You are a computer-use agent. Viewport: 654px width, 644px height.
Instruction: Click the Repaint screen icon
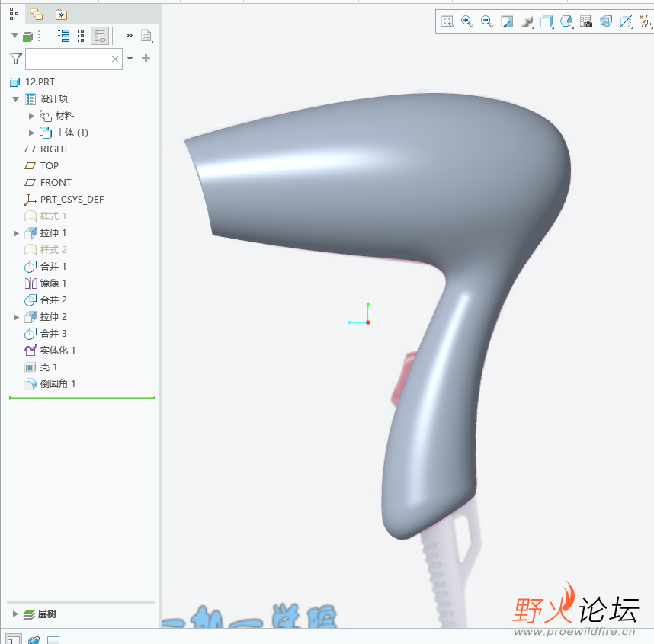click(x=507, y=21)
